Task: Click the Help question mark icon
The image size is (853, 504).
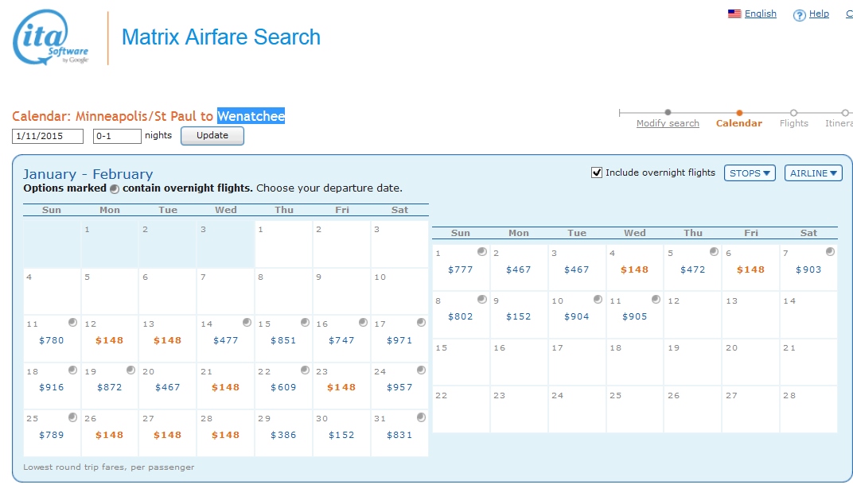Action: click(799, 15)
